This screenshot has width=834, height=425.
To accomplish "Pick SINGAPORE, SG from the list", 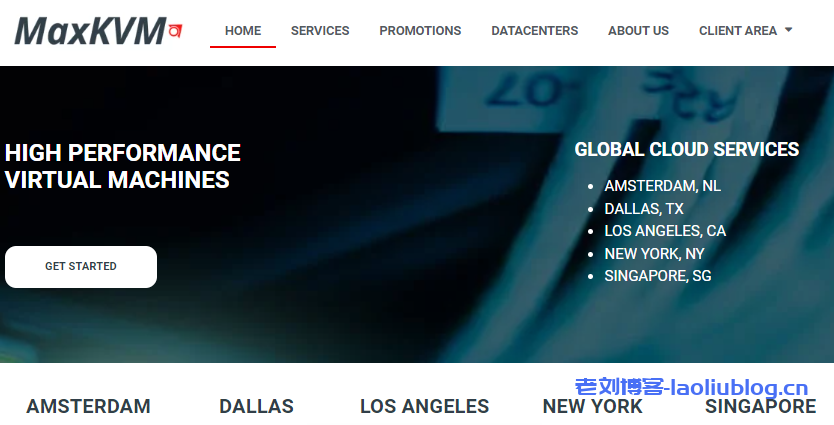I will pos(657,276).
